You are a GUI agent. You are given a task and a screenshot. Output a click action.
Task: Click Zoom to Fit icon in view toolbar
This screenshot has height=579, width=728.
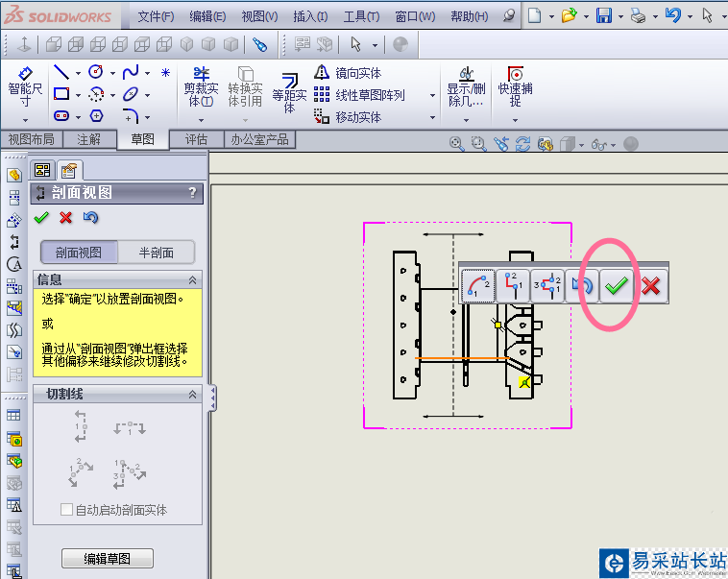click(x=456, y=144)
